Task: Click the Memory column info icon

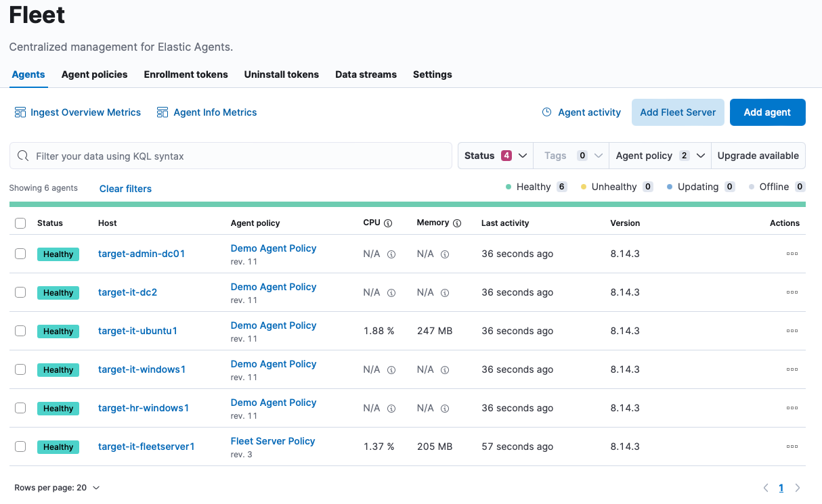Action: tap(457, 223)
